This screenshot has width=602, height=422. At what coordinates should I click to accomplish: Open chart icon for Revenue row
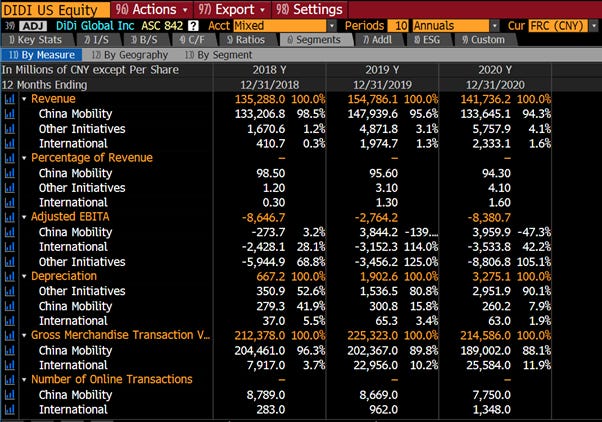pyautogui.click(x=10, y=99)
